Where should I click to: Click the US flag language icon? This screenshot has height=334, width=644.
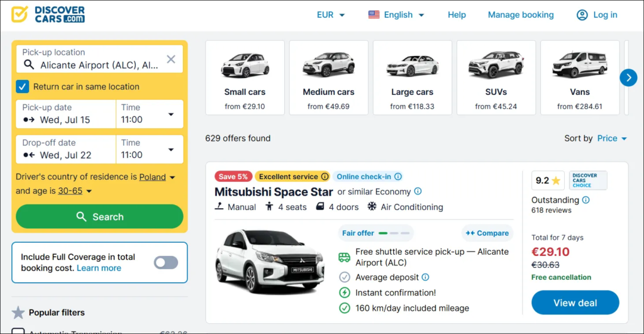tap(374, 15)
